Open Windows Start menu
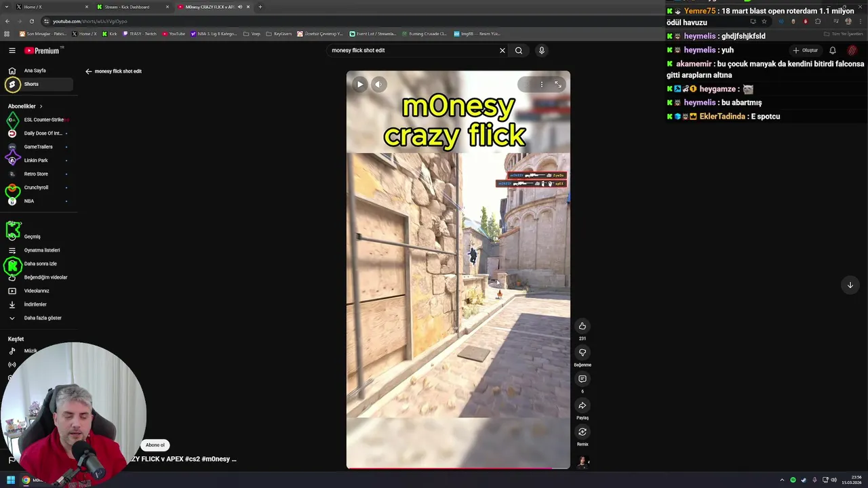The height and width of the screenshot is (488, 868). (x=11, y=480)
